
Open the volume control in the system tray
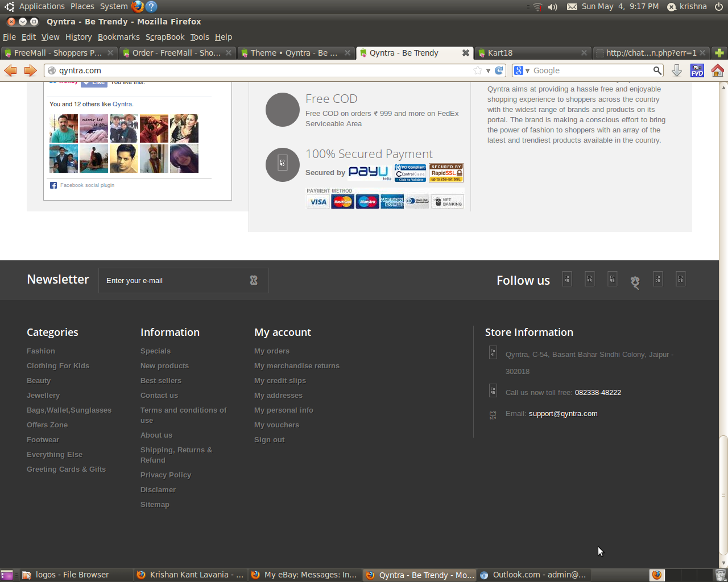click(552, 7)
